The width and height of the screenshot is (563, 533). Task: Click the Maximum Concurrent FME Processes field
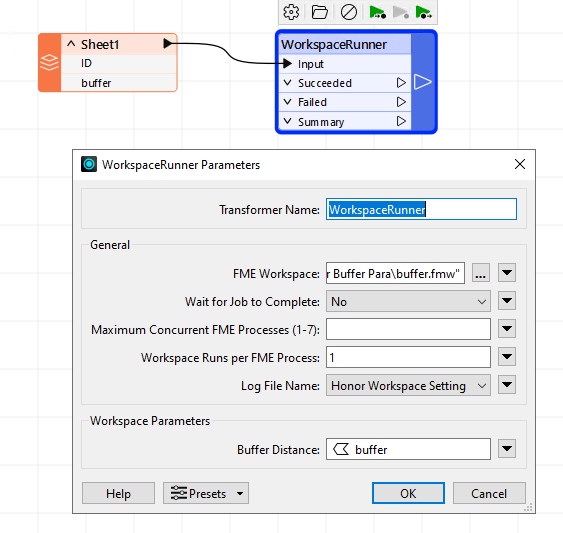[x=408, y=329]
